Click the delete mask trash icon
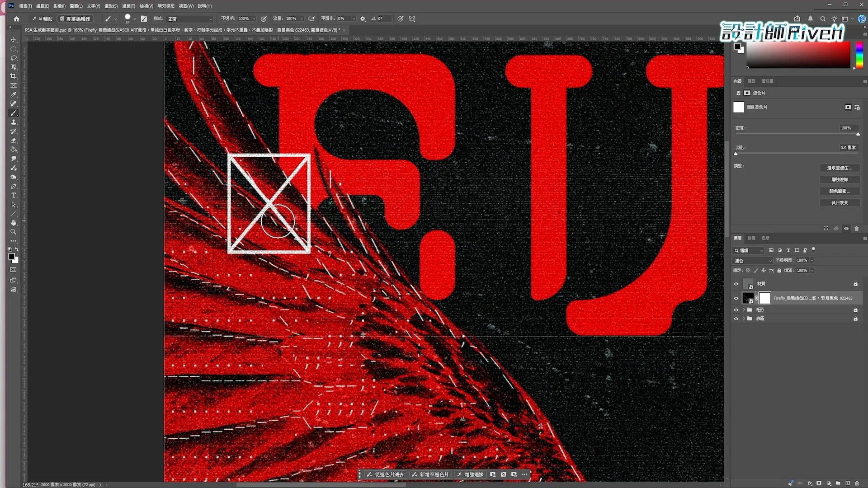Image resolution: width=868 pixels, height=488 pixels. [x=856, y=229]
